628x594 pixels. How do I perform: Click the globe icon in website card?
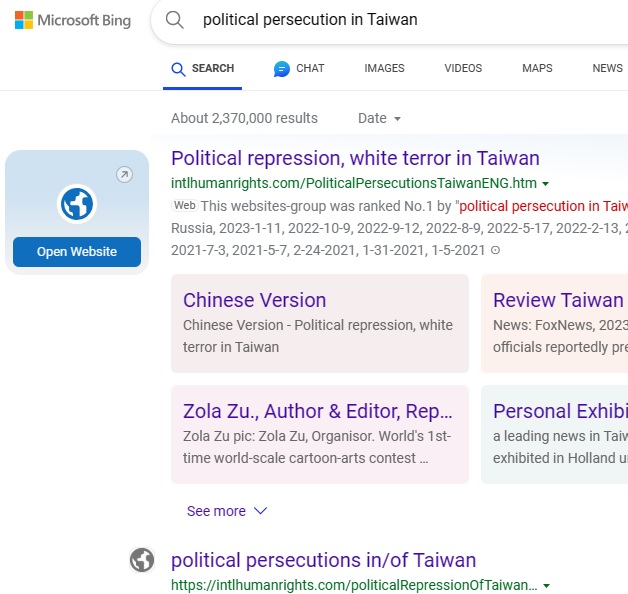(x=77, y=203)
